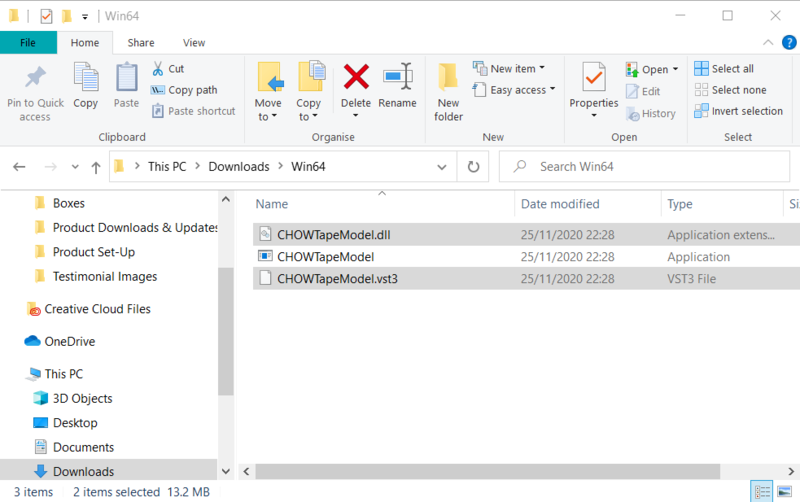
Task: Click navigation pane scroll down arrow
Action: tap(226, 472)
